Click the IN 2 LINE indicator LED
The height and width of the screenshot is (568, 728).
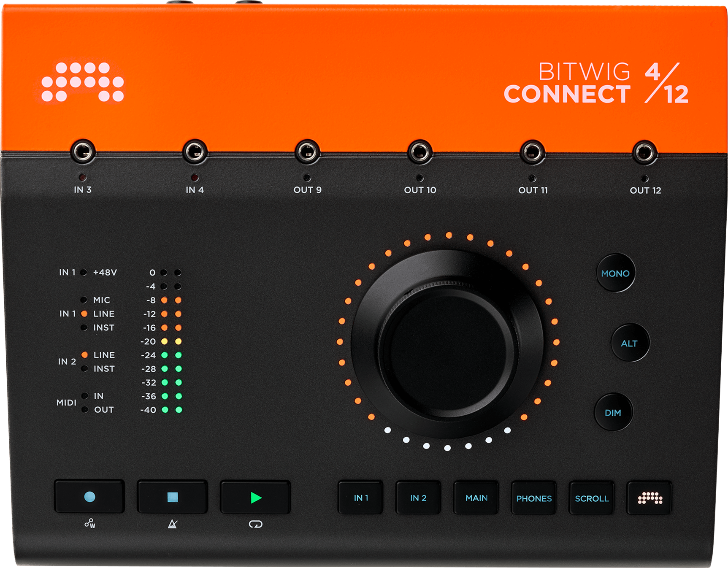pos(84,355)
